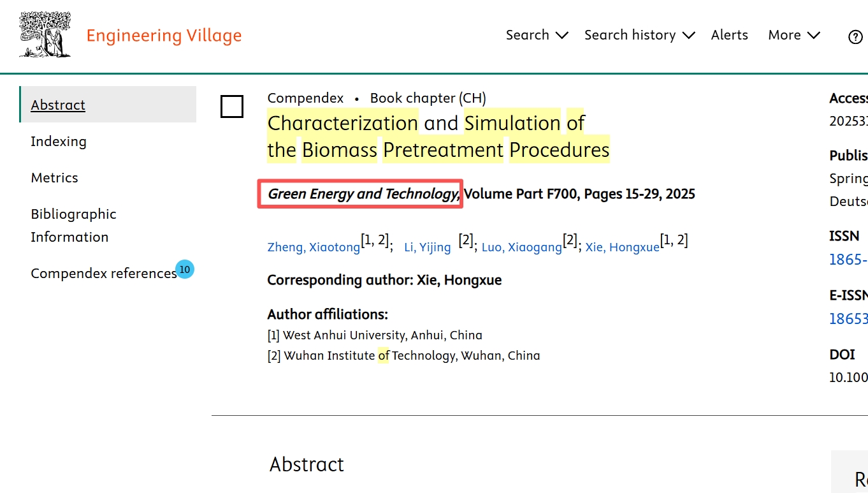Click the Engineering Village tree logo
Image resolution: width=868 pixels, height=493 pixels.
click(x=45, y=35)
